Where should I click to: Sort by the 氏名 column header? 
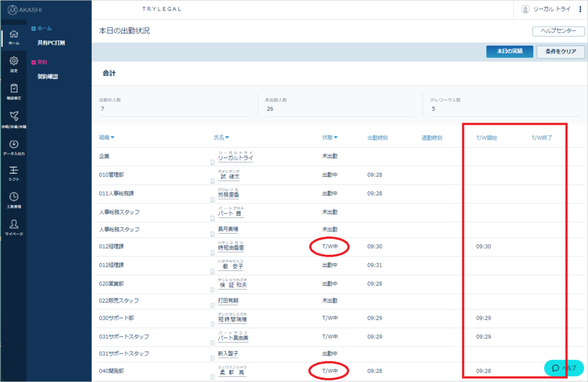tap(221, 137)
